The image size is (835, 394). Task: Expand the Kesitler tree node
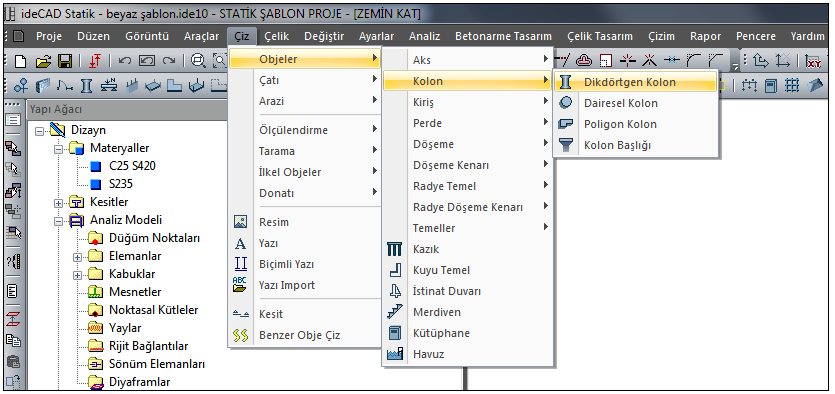point(59,202)
